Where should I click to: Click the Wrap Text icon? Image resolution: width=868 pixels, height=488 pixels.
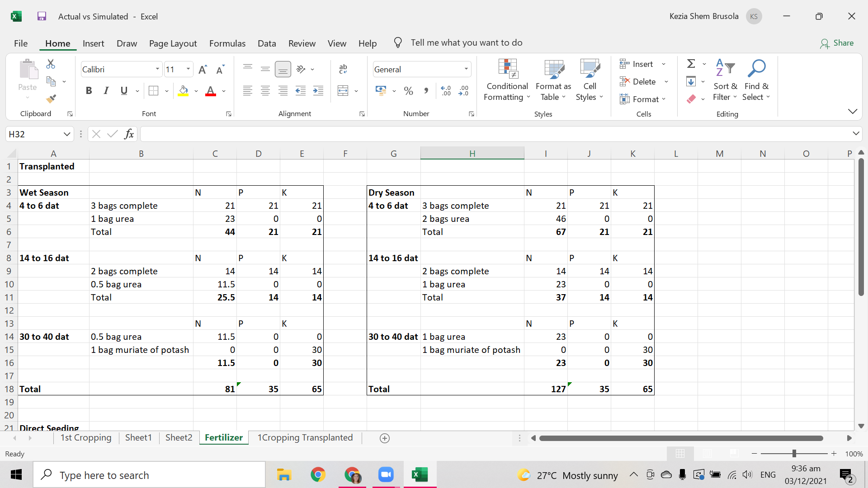[343, 69]
